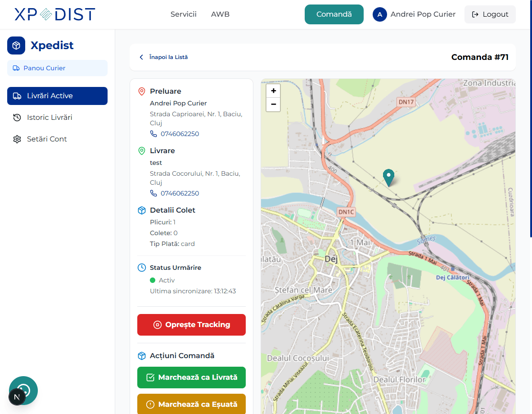
Task: Click Marchează ca Eșuată button
Action: pos(191,404)
